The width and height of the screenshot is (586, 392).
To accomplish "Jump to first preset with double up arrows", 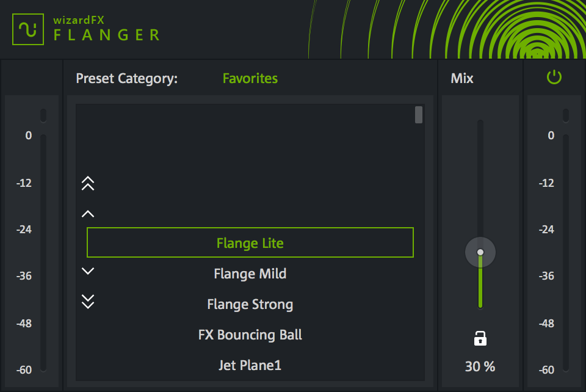I will pos(88,183).
